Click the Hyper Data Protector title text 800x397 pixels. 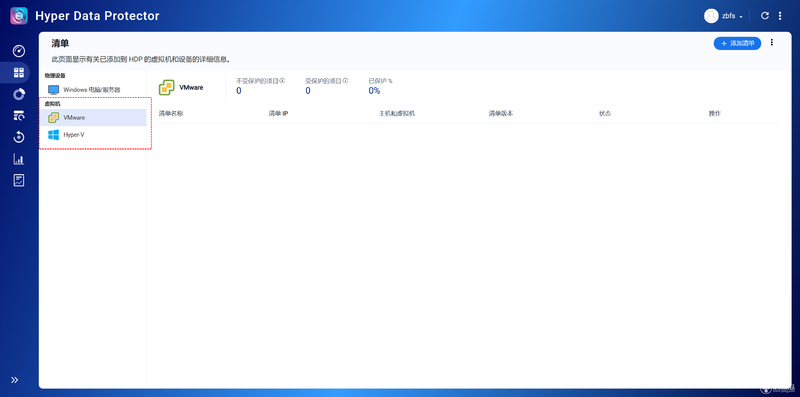[x=97, y=16]
